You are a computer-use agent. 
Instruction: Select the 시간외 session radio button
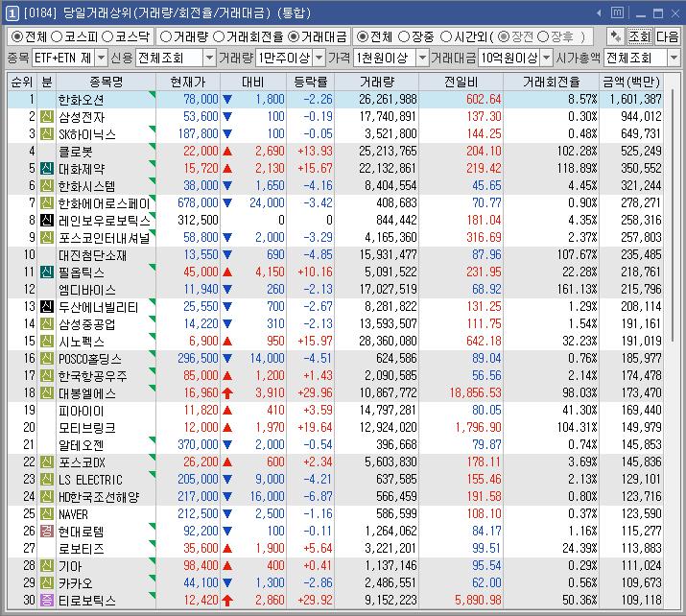445,36
